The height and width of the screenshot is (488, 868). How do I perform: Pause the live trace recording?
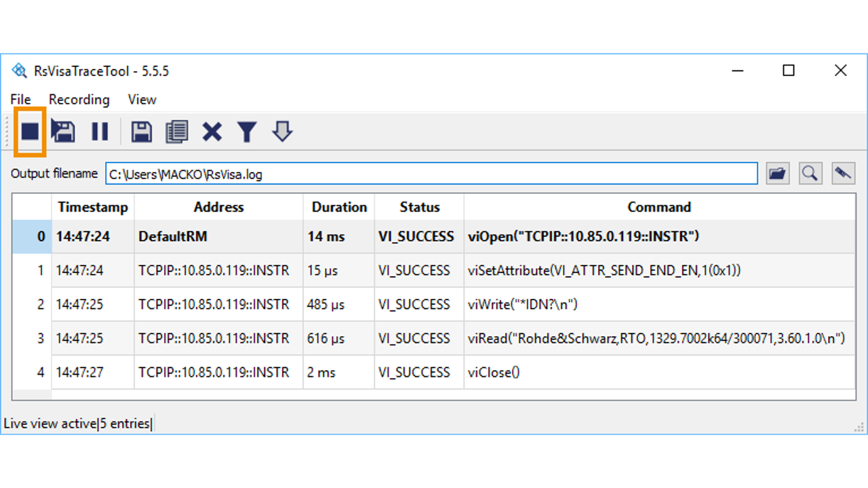[100, 131]
